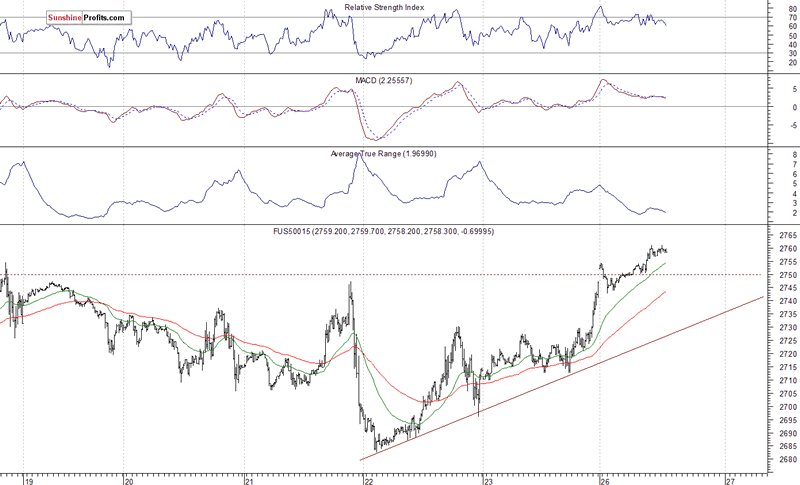Click date 26 on the time axis
800x485 pixels.
[x=606, y=478]
